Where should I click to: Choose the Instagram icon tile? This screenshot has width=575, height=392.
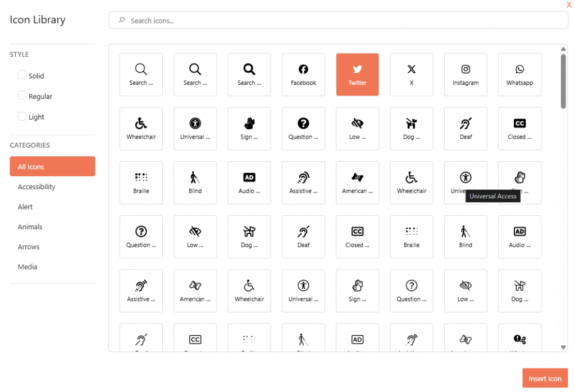tap(466, 75)
